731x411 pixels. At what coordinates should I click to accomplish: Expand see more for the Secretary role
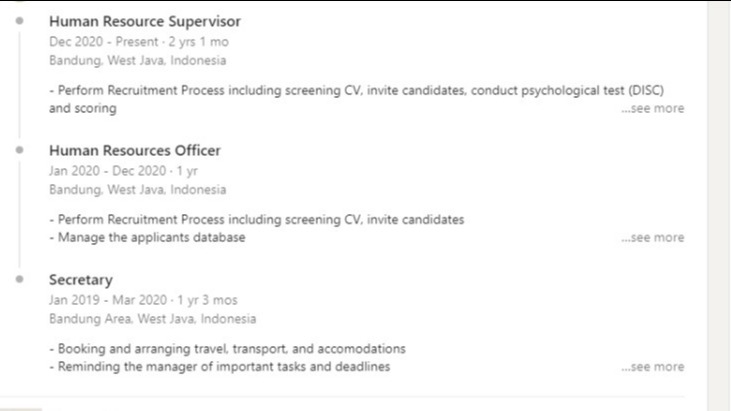click(652, 367)
